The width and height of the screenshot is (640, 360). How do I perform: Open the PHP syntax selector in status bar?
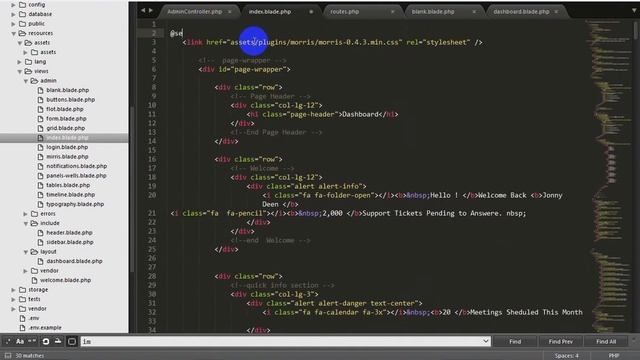click(614, 356)
